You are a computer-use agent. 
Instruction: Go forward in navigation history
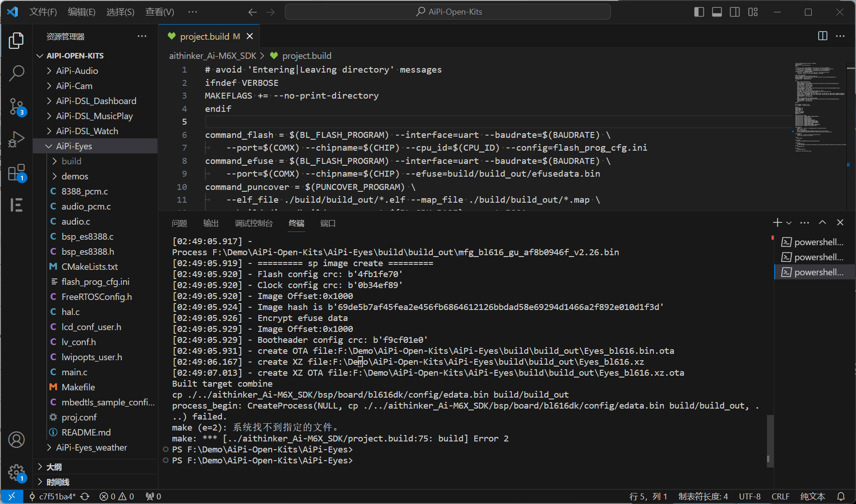(271, 12)
